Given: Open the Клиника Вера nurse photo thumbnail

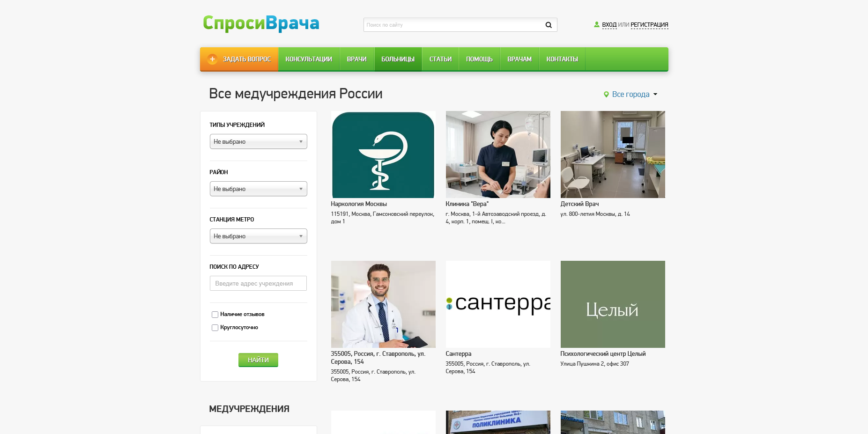Looking at the screenshot, I should coord(498,154).
